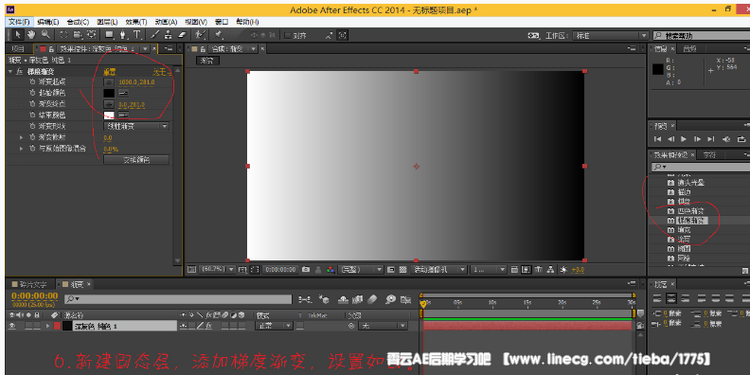Expand the blend with original arrow
This screenshot has height=375, width=750.
(21, 149)
